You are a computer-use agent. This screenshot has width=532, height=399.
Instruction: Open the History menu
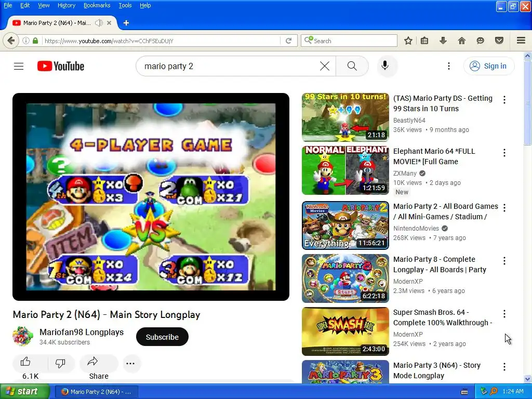pyautogui.click(x=66, y=5)
